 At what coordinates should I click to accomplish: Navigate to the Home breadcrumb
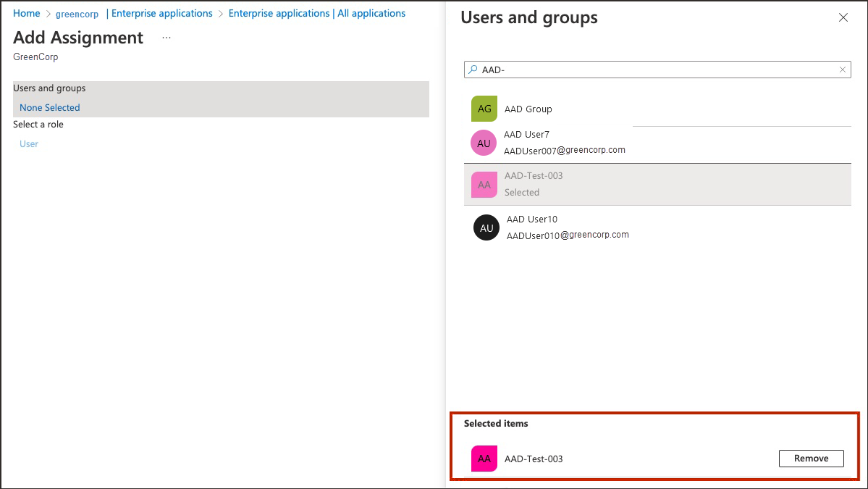point(26,13)
